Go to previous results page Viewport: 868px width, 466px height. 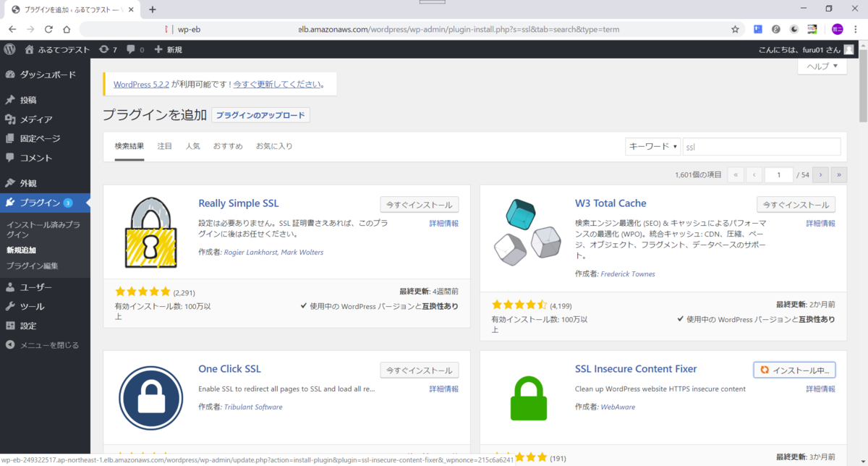(x=754, y=174)
